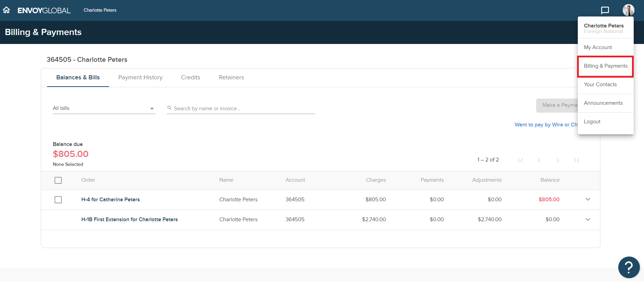Open the messages chat icon
644x282 pixels.
[605, 10]
